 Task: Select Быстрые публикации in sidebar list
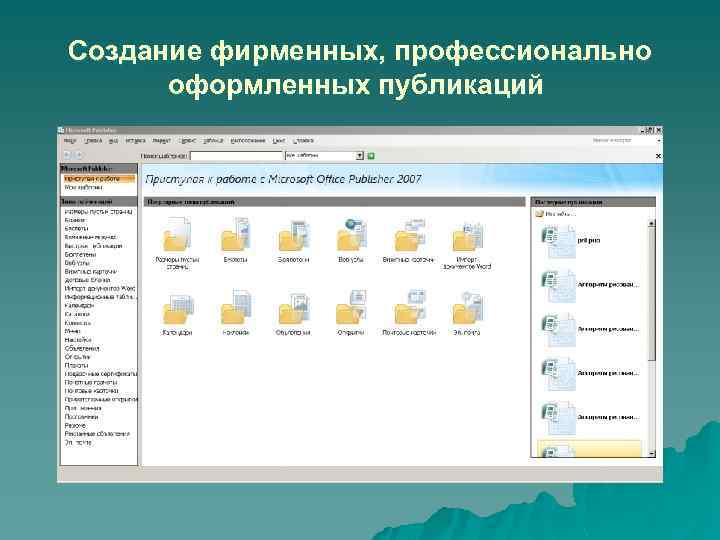(93, 246)
